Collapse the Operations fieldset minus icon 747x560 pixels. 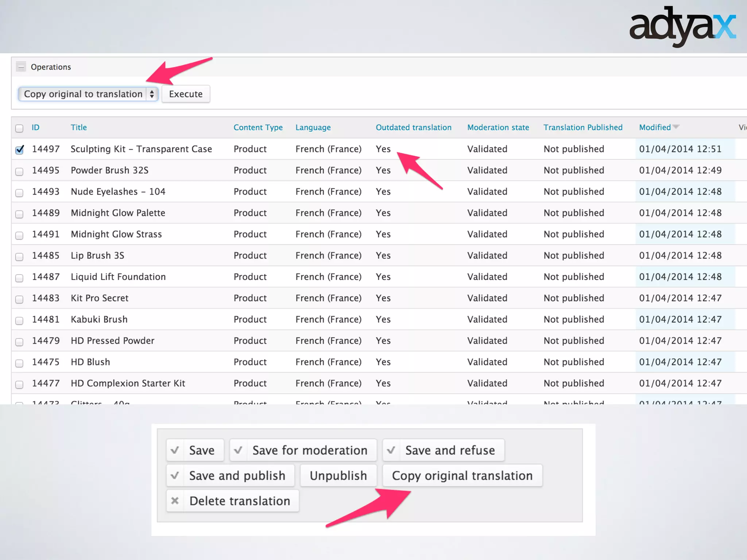pyautogui.click(x=21, y=67)
